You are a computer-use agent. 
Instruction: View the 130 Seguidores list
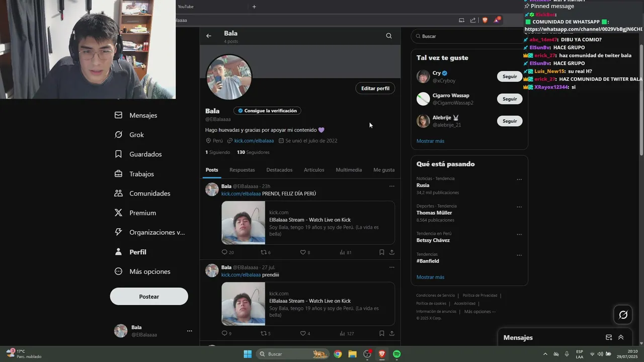pos(253,152)
